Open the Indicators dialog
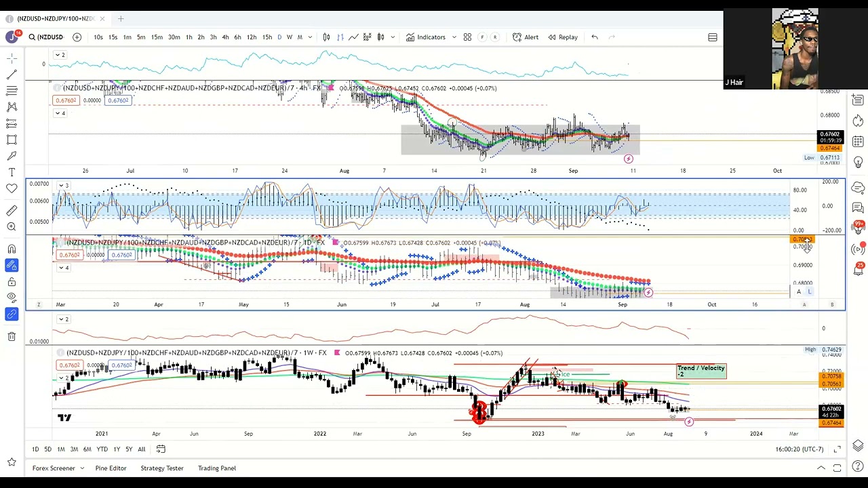 (x=426, y=37)
